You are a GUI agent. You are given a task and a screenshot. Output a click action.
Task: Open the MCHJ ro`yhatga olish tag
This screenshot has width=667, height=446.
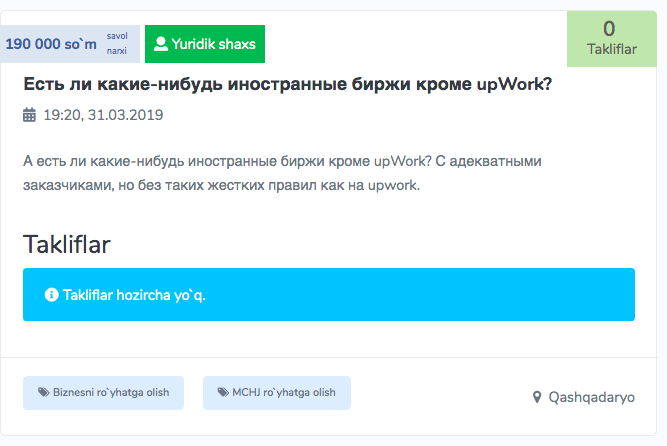[277, 393]
